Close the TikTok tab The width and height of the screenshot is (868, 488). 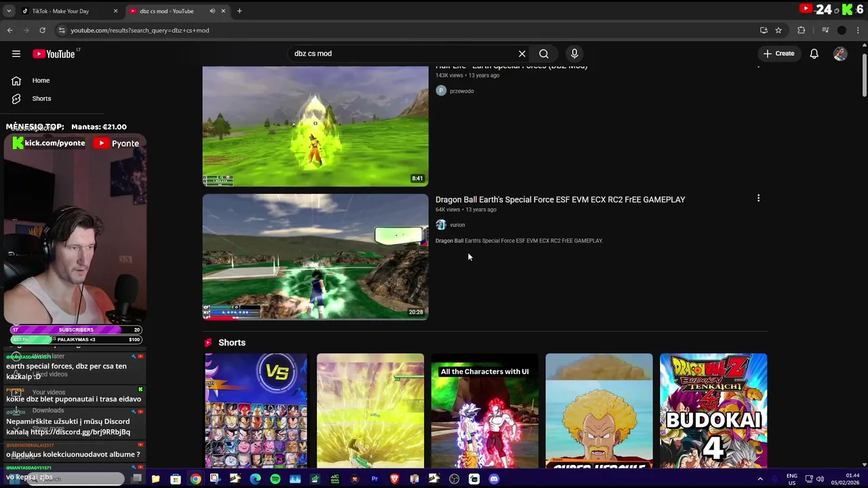tap(116, 11)
